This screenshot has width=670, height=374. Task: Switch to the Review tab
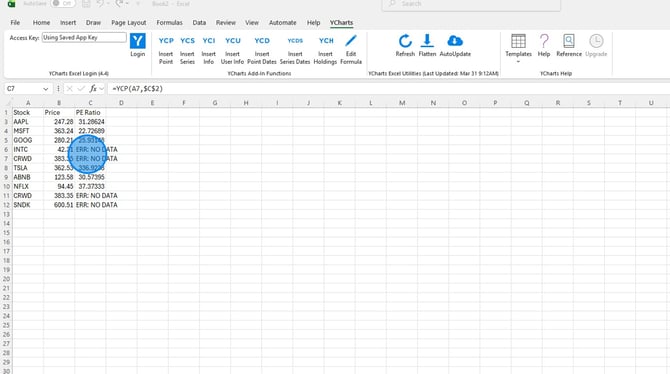coord(226,22)
